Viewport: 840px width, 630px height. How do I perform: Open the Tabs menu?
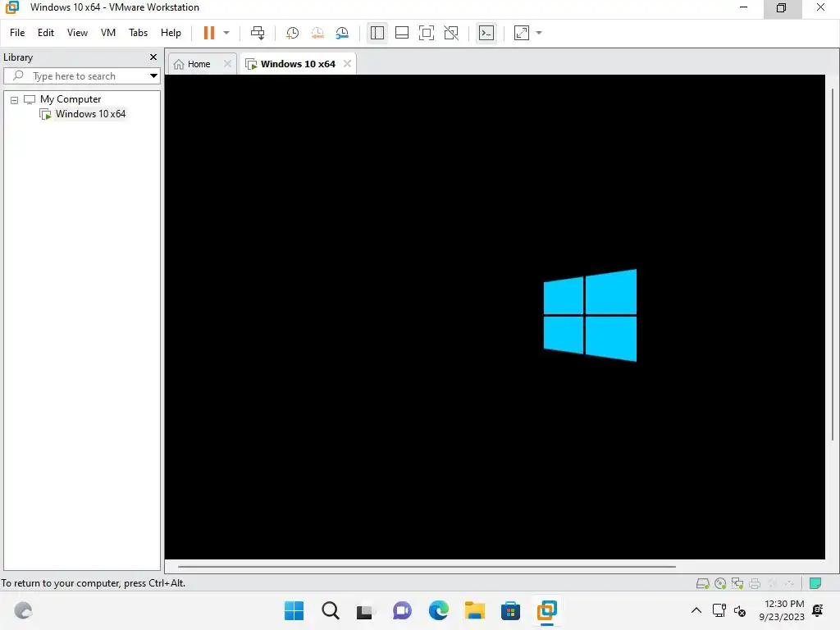coord(138,33)
